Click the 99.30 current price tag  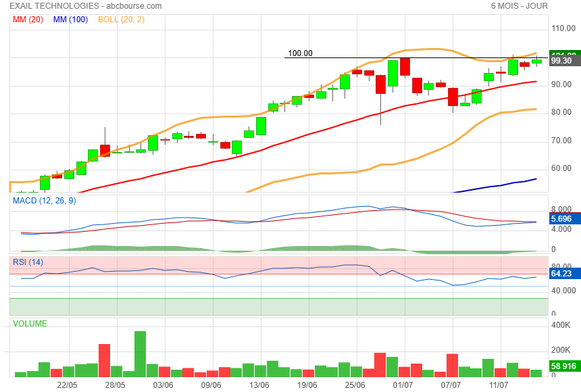pyautogui.click(x=564, y=61)
